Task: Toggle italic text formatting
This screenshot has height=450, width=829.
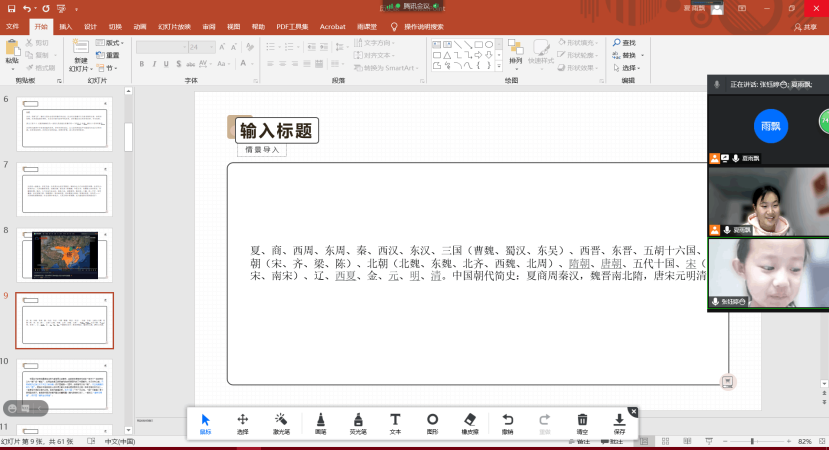Action: click(x=155, y=64)
